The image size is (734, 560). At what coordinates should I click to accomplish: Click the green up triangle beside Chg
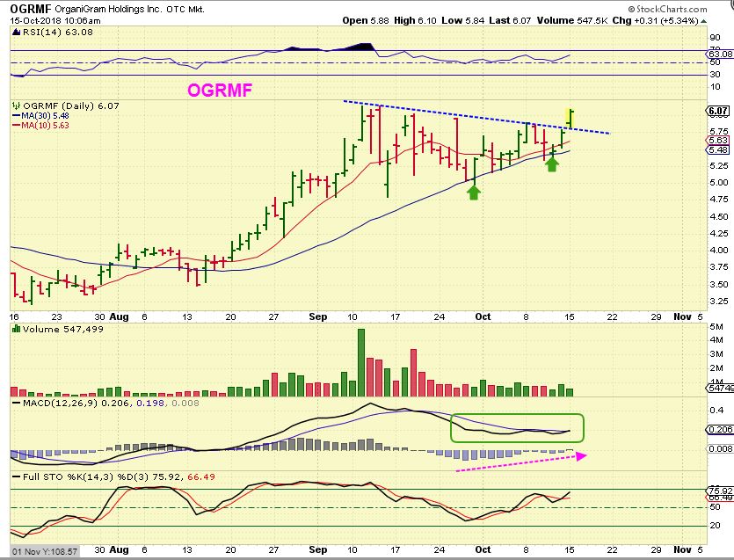click(703, 21)
